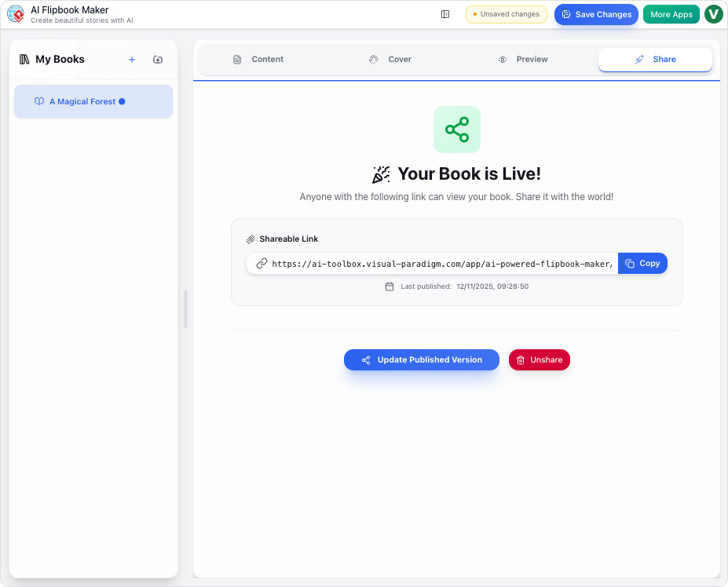This screenshot has width=728, height=587.
Task: Open the Cover tab
Action: pyautogui.click(x=390, y=59)
